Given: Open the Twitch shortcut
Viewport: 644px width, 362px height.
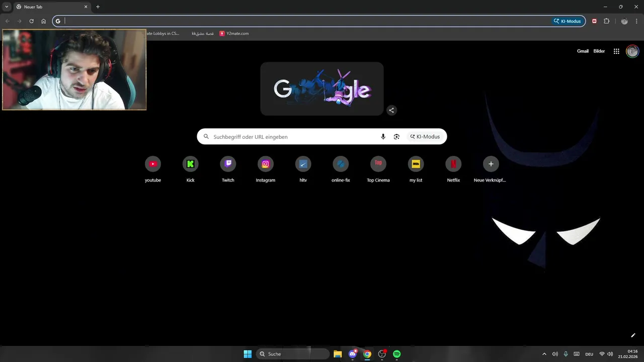Looking at the screenshot, I should (x=228, y=169).
